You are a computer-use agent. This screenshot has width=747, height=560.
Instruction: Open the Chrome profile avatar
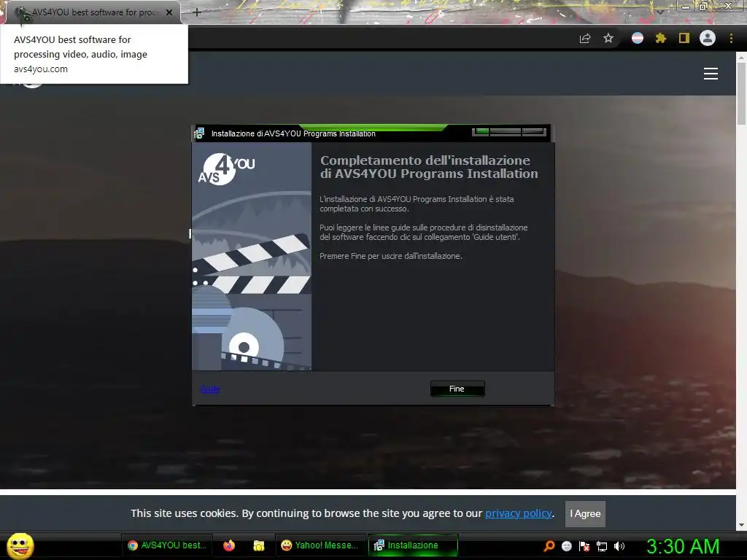click(x=708, y=38)
